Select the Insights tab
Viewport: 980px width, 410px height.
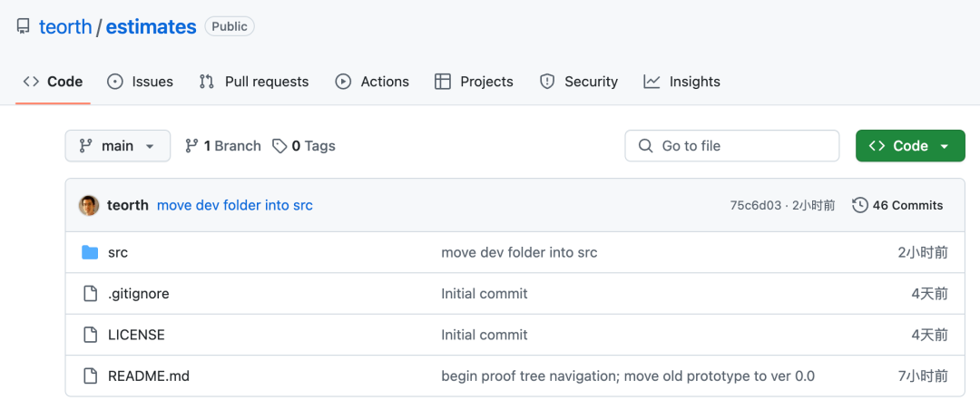coord(681,82)
